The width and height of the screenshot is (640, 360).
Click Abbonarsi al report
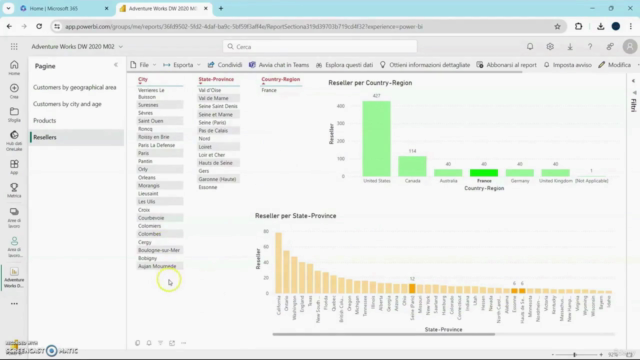click(x=506, y=65)
